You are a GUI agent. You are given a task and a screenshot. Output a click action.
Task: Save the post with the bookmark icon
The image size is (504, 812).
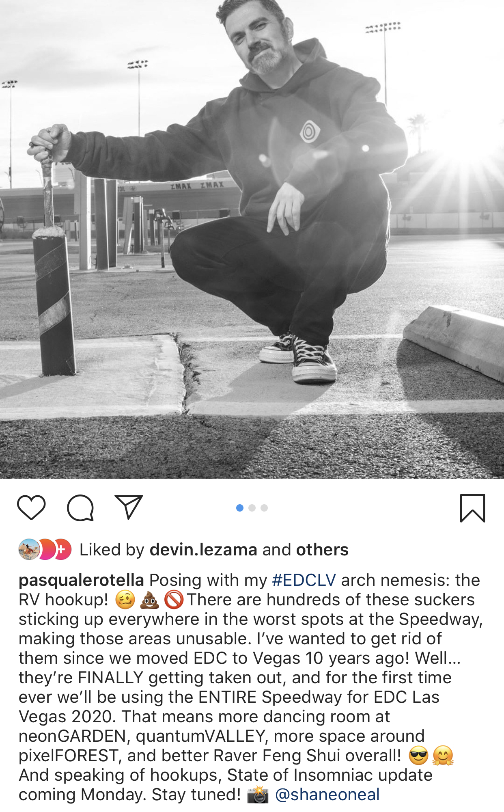pos(472,508)
